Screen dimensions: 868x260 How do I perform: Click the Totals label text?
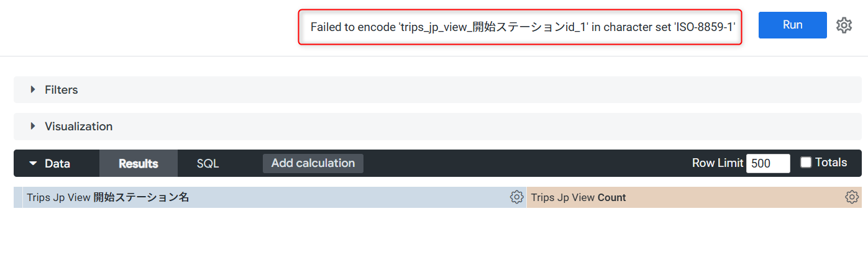tap(831, 163)
